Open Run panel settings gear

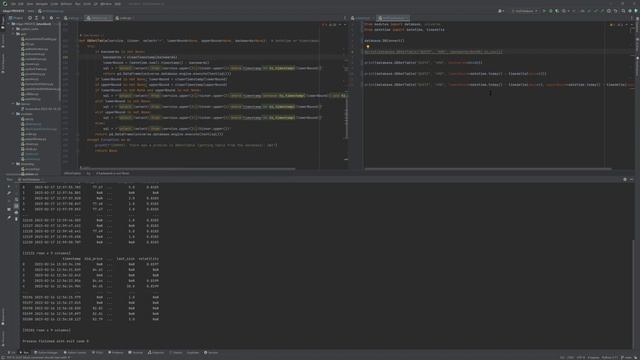point(625,180)
